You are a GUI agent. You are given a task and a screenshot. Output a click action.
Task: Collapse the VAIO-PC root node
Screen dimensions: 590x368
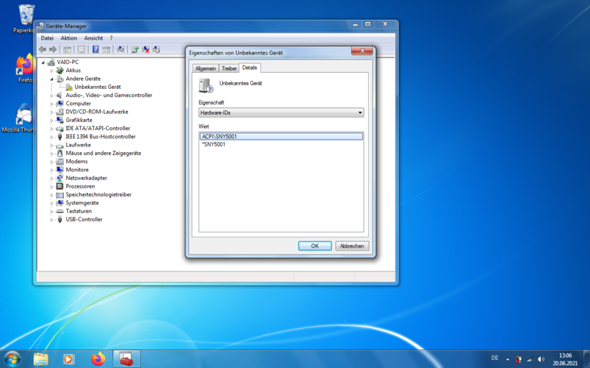pyautogui.click(x=43, y=62)
